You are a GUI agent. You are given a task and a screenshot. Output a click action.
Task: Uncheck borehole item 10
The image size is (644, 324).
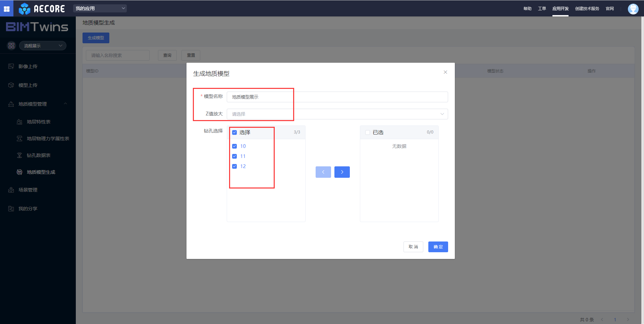pos(234,146)
